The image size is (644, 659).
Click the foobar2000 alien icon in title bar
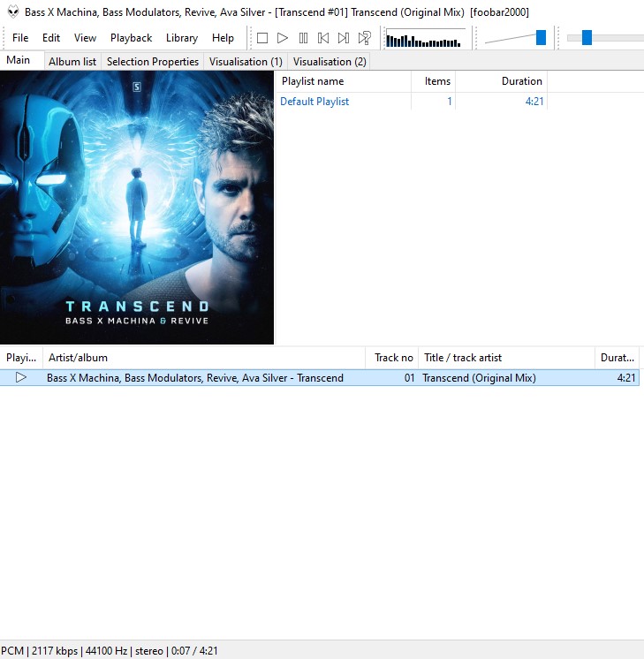(x=13, y=11)
